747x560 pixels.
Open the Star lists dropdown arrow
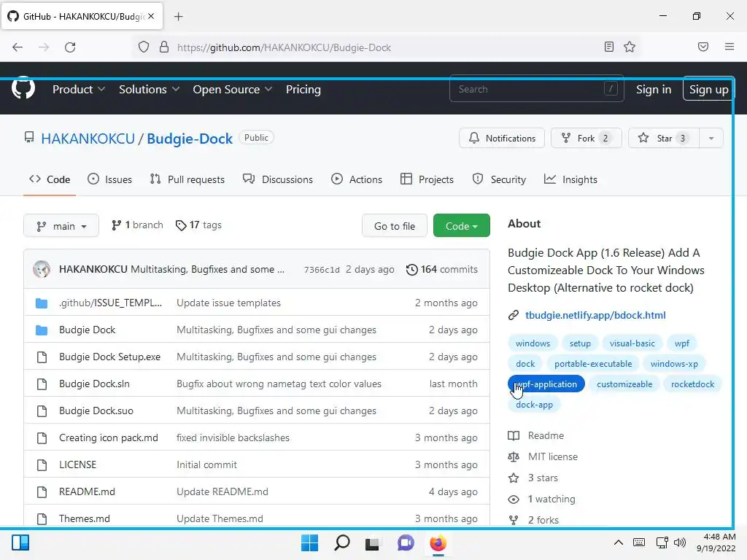click(711, 138)
